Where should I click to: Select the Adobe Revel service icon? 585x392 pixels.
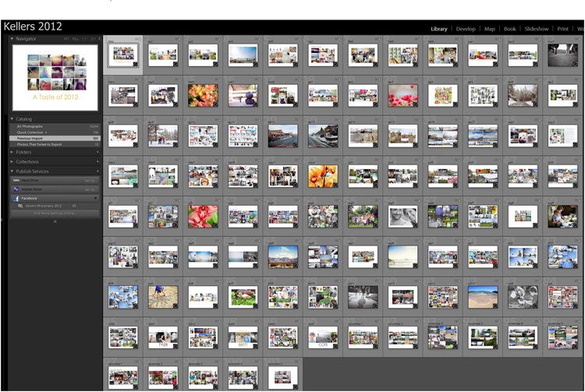click(x=16, y=189)
